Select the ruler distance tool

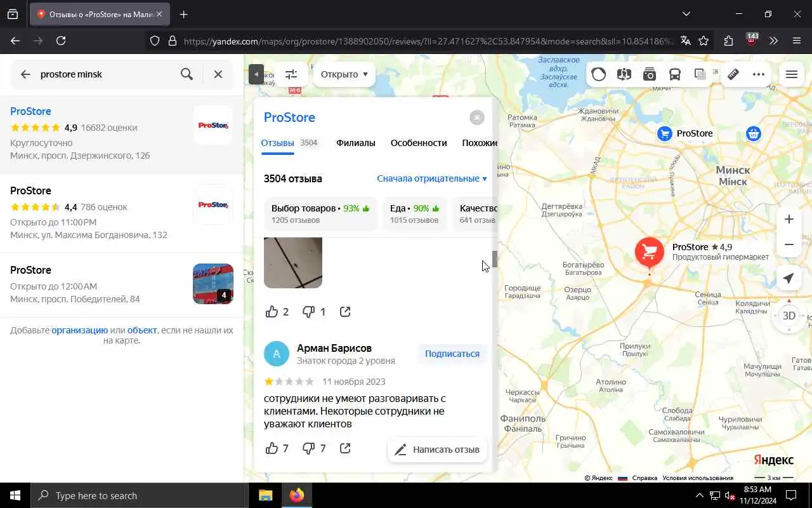pyautogui.click(x=733, y=74)
